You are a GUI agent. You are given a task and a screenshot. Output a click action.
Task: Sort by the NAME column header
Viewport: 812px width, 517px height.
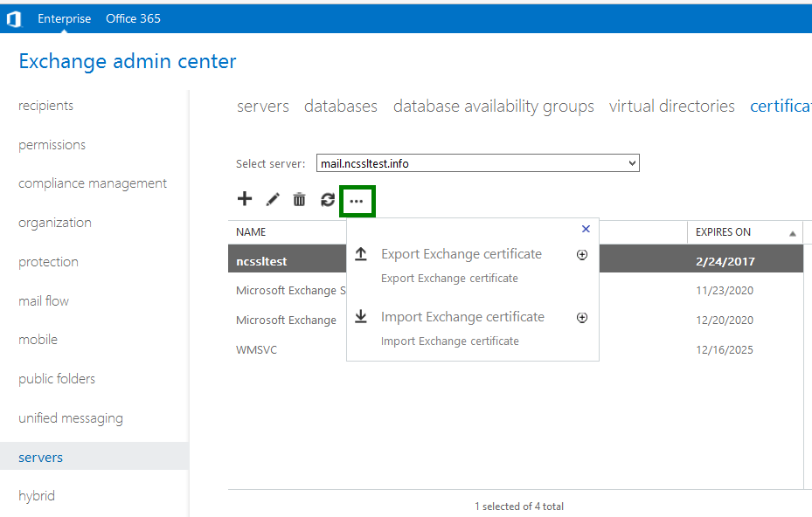pyautogui.click(x=251, y=232)
